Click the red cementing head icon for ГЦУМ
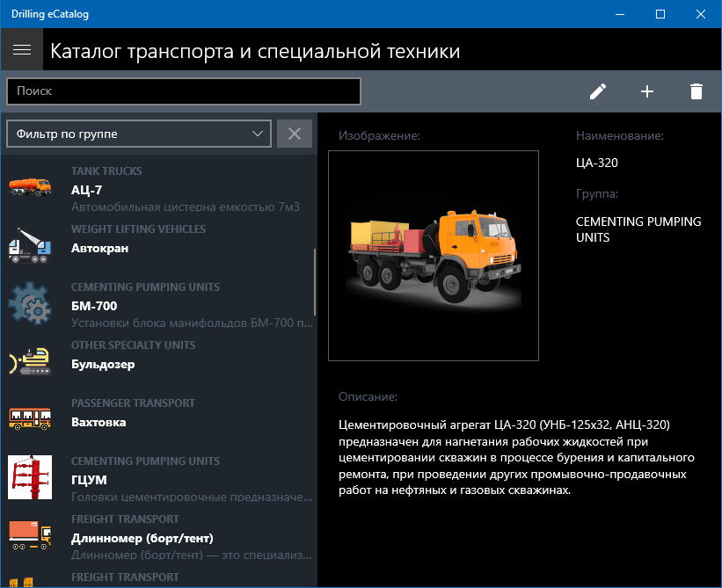 point(30,477)
